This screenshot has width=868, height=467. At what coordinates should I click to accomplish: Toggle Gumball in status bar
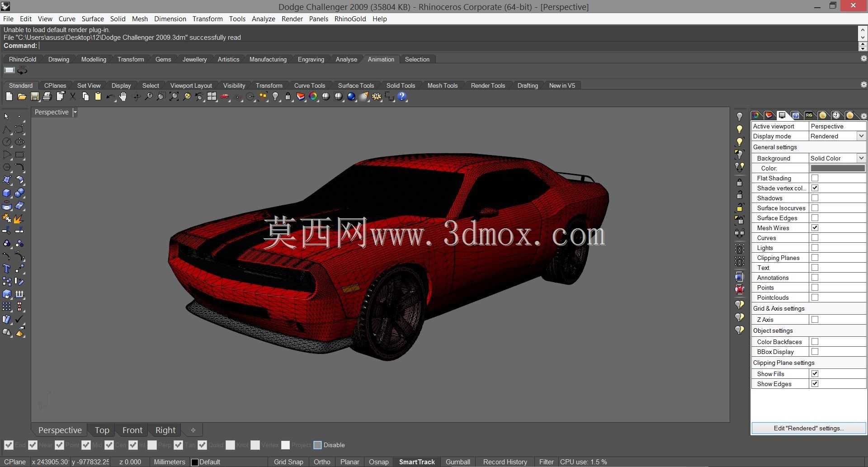(x=458, y=462)
